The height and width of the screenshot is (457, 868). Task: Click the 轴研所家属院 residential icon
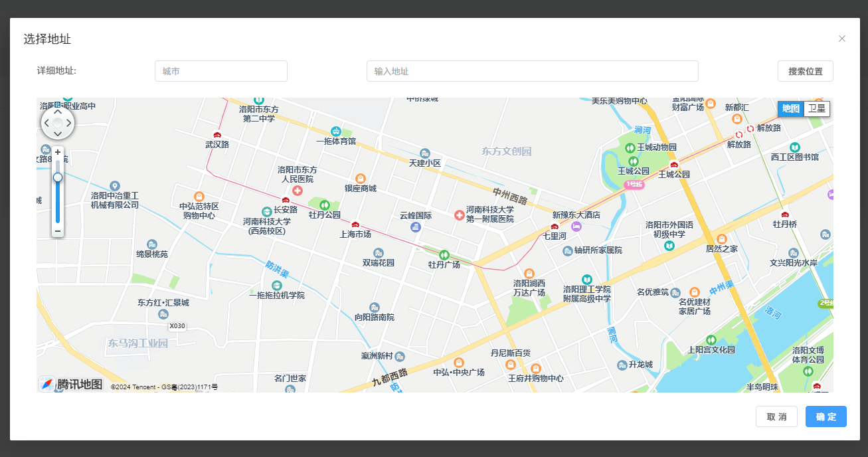pos(567,250)
